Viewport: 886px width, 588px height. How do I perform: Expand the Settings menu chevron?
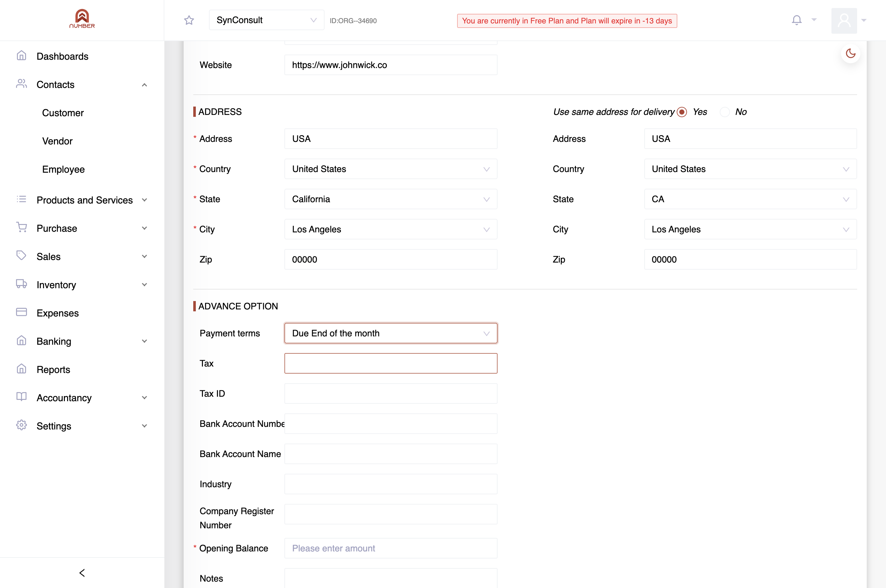[x=144, y=426]
